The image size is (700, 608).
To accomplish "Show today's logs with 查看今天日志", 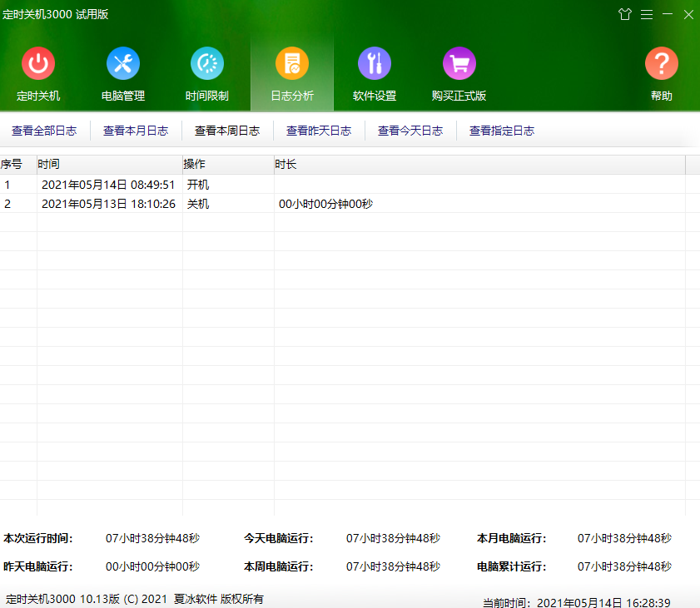I will 410,131.
